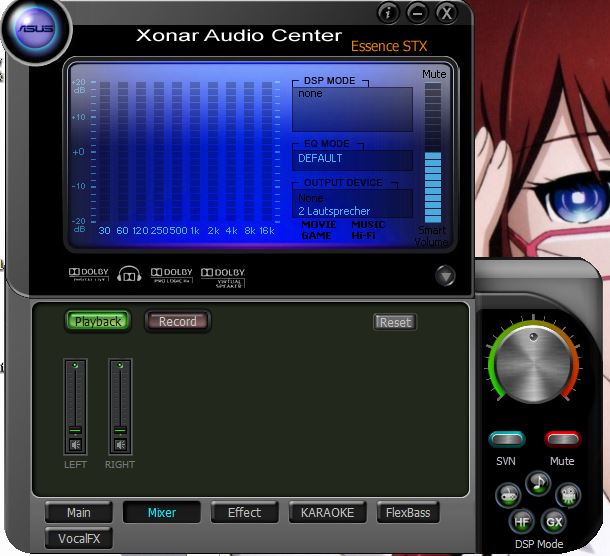Click the DSP MODE display box

point(352,109)
